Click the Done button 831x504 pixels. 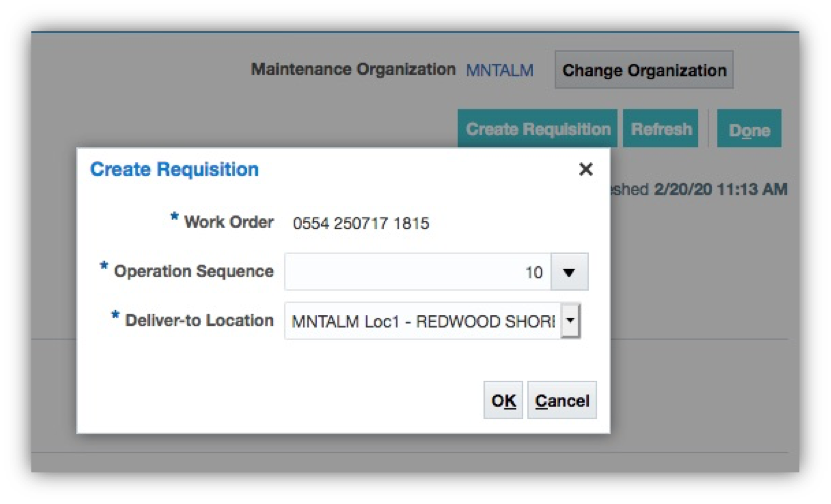(x=749, y=129)
